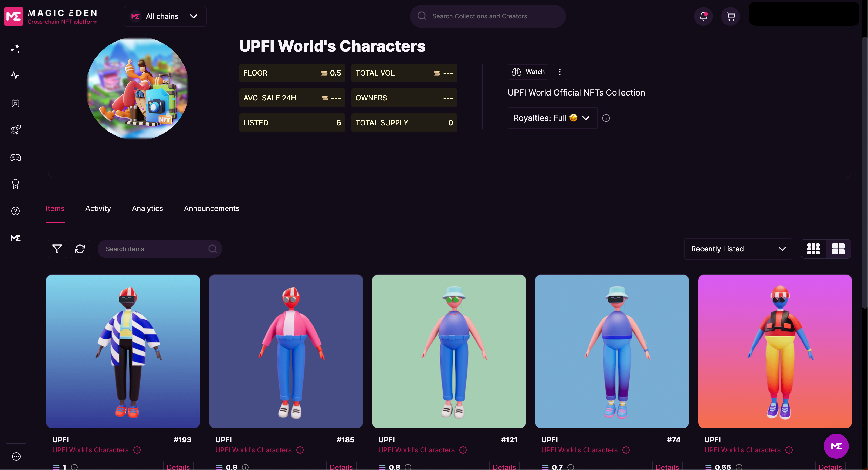Image resolution: width=868 pixels, height=470 pixels.
Task: Click the Search Collections and Creators field
Action: (x=487, y=16)
